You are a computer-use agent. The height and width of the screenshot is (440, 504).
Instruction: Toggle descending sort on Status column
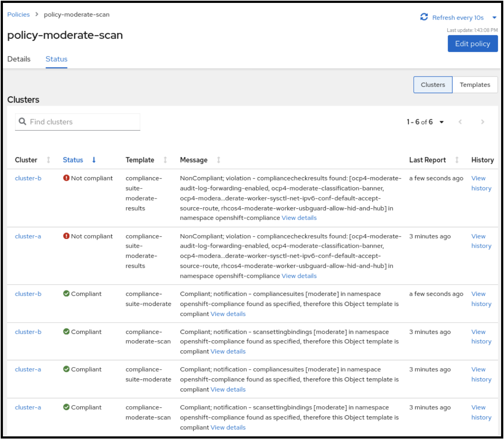click(x=94, y=160)
